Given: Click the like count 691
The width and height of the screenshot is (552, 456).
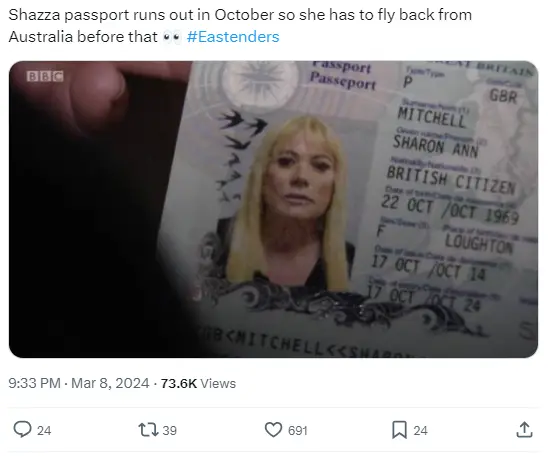Looking at the screenshot, I should [297, 431].
